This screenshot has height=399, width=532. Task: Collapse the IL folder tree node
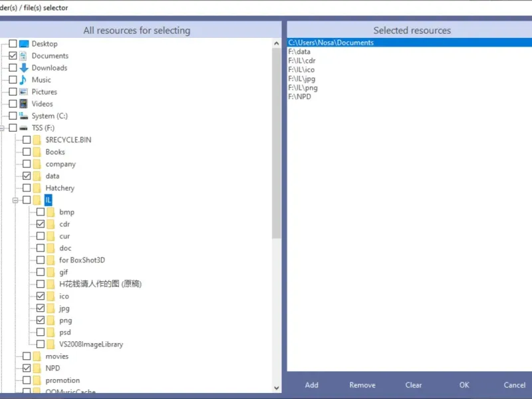[15, 200]
